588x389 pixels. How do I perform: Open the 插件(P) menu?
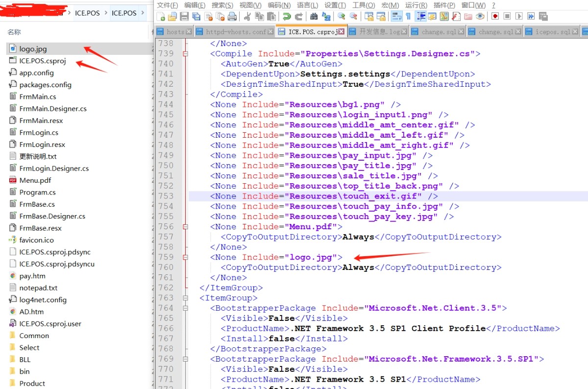[x=444, y=5]
